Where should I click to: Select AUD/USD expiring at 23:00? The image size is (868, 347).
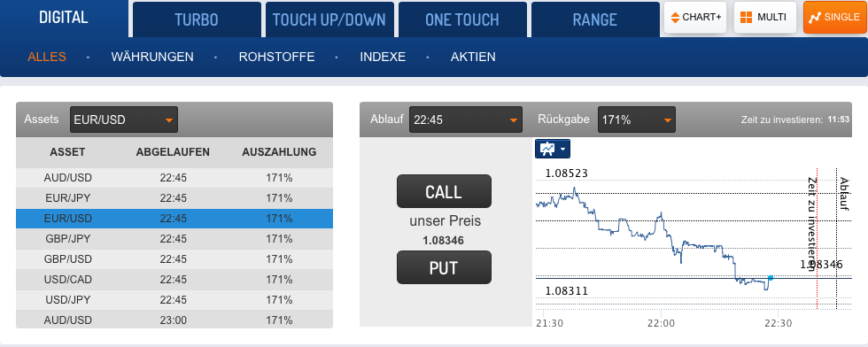click(x=174, y=320)
